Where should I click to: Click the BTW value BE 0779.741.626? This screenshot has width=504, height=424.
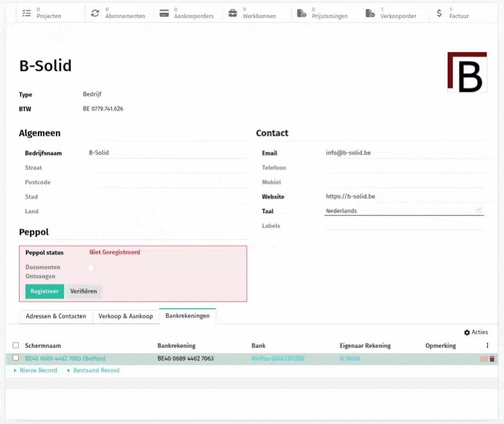pos(103,108)
